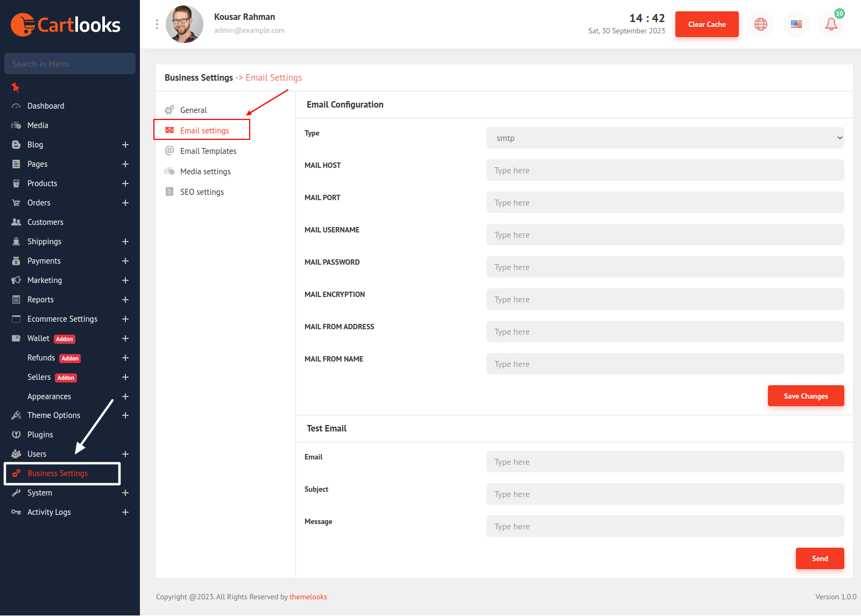Screen dimensions: 861x616
Task: Open the themelooks footer link
Action: click(308, 597)
